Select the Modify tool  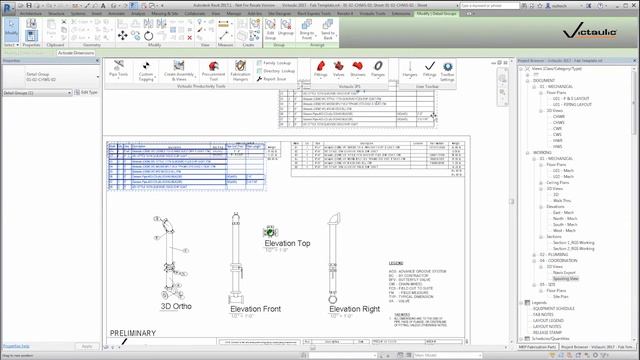pos(11,29)
